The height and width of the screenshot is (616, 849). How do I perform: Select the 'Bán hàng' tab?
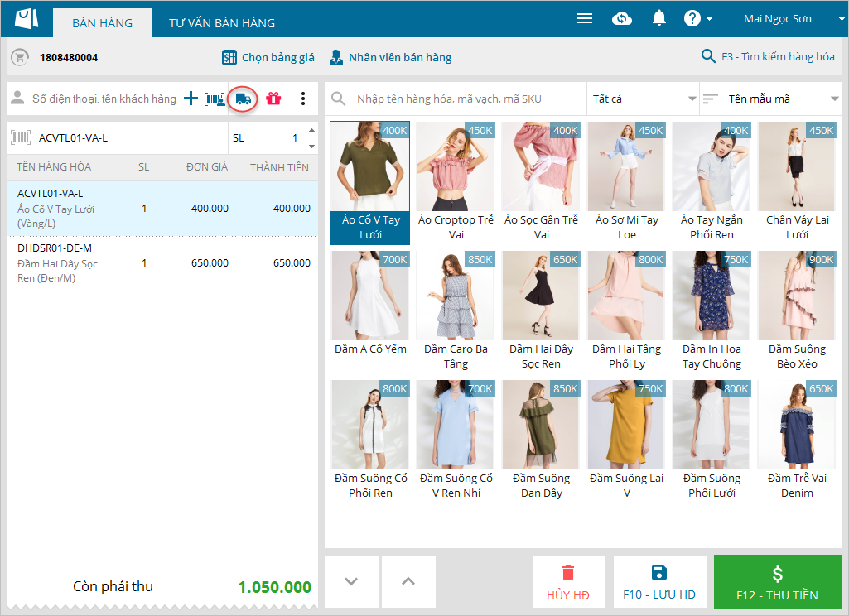[x=102, y=23]
